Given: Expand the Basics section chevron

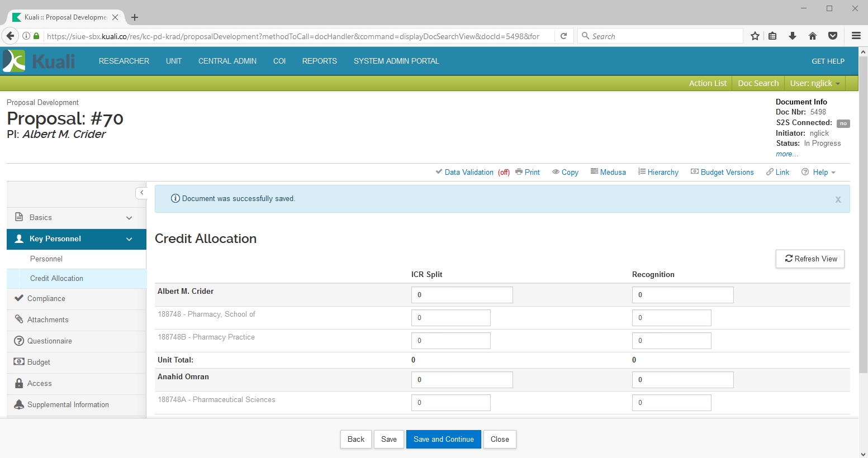Looking at the screenshot, I should 129,218.
